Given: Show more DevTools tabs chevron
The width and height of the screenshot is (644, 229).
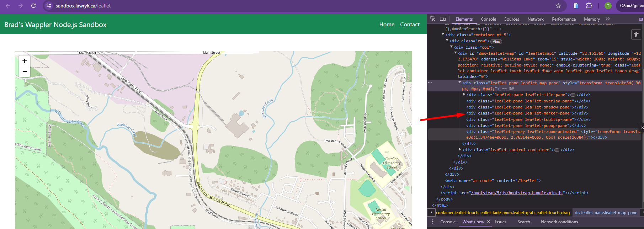Looking at the screenshot, I should pos(608,19).
